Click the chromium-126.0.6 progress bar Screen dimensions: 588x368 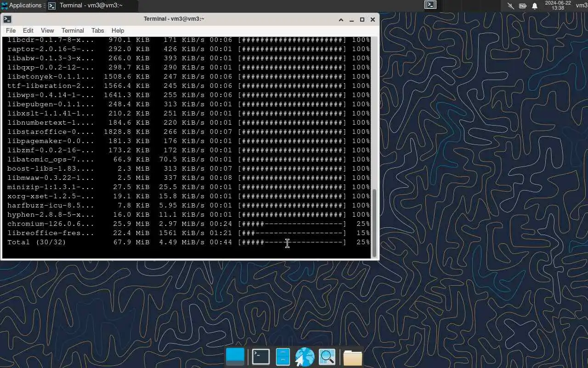[292, 224]
